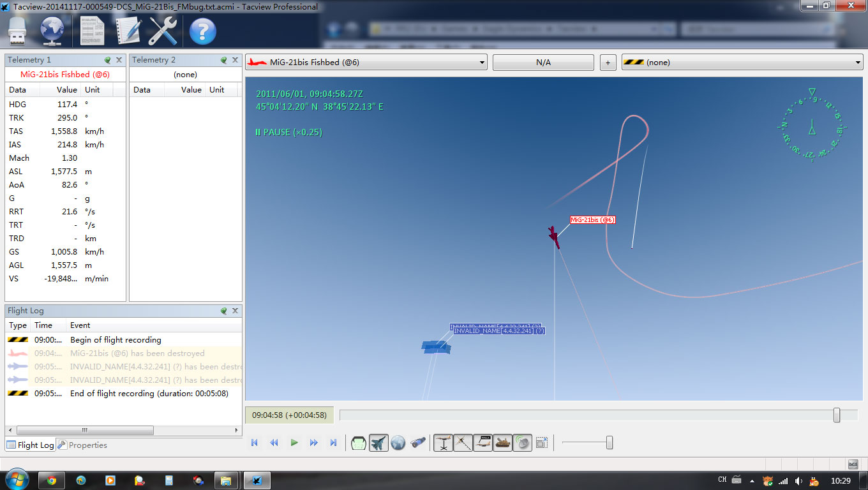Click the plus button beside N/A
Viewport: 868px width, 490px height.
coord(608,63)
